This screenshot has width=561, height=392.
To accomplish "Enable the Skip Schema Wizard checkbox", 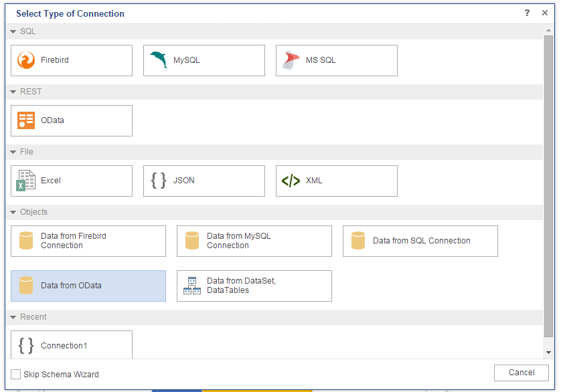I will (x=16, y=374).
